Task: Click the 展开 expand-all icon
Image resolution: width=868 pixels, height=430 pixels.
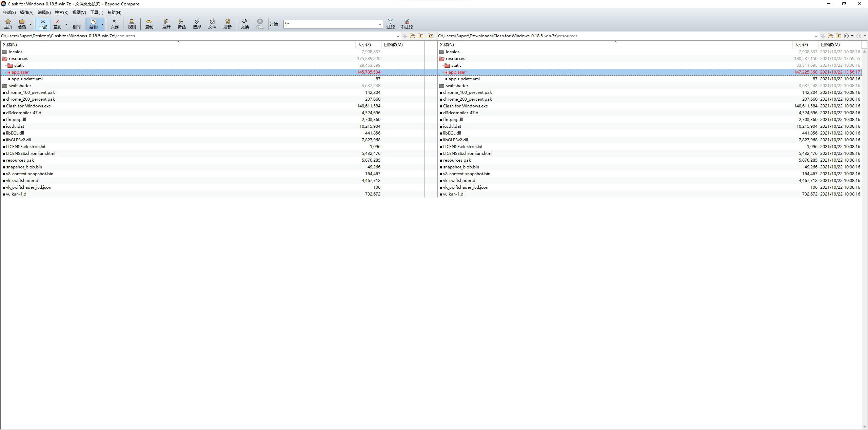Action: (x=166, y=24)
